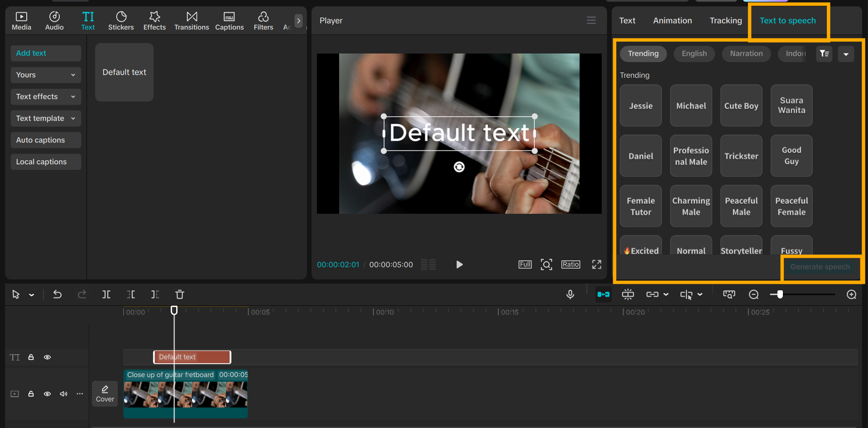868x428 pixels.
Task: Show more tool categories arrow
Action: point(298,21)
